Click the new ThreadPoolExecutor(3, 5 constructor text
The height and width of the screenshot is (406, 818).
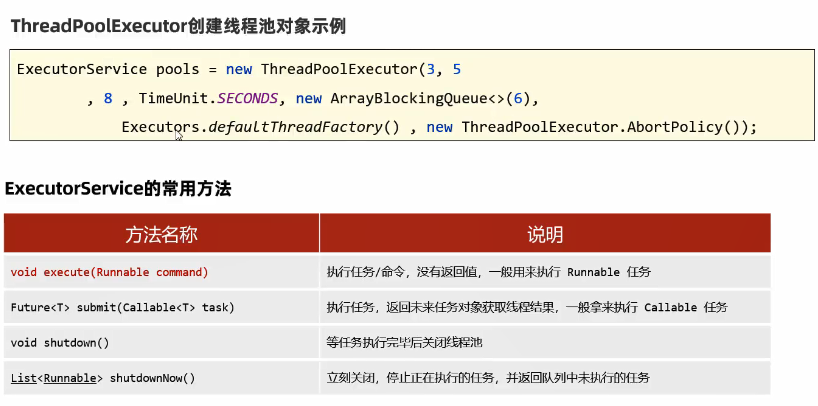344,69
